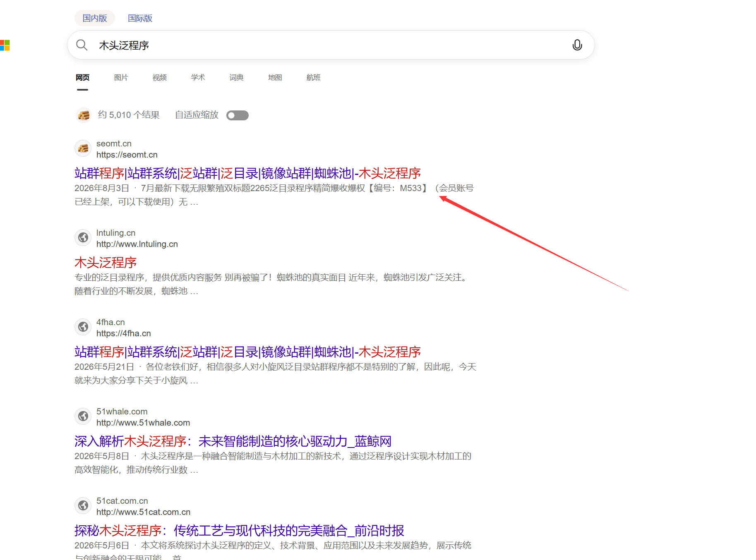Click seomt.cn site favicon
The image size is (756, 560).
point(83,148)
